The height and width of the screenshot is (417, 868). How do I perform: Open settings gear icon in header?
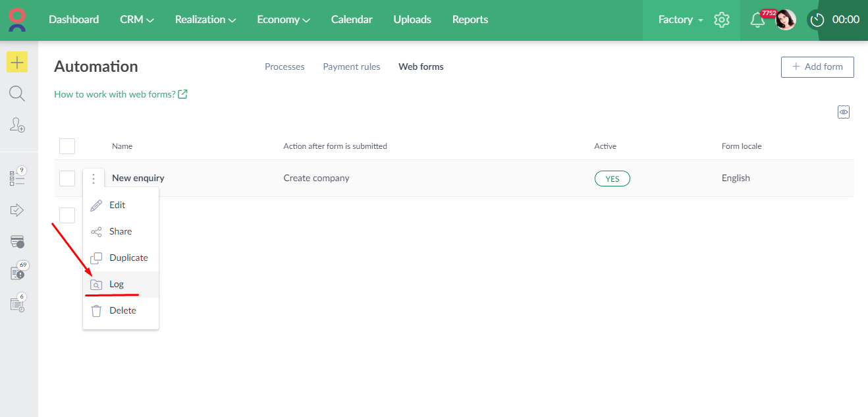722,20
